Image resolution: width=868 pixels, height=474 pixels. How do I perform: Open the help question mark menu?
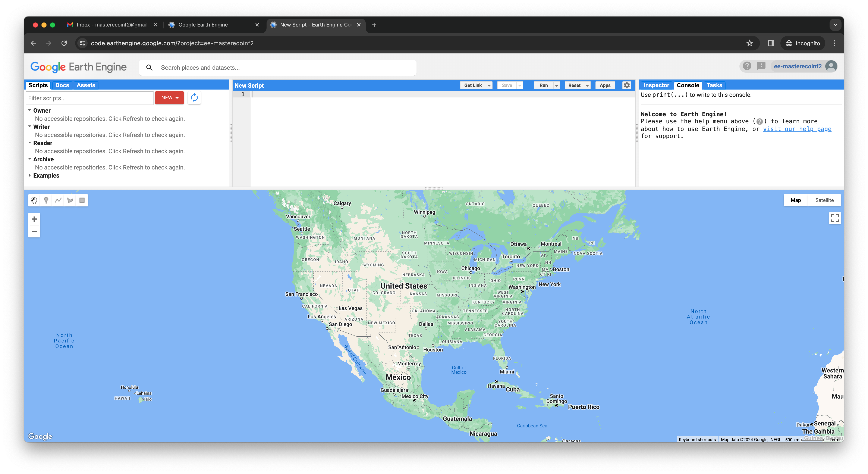(747, 66)
